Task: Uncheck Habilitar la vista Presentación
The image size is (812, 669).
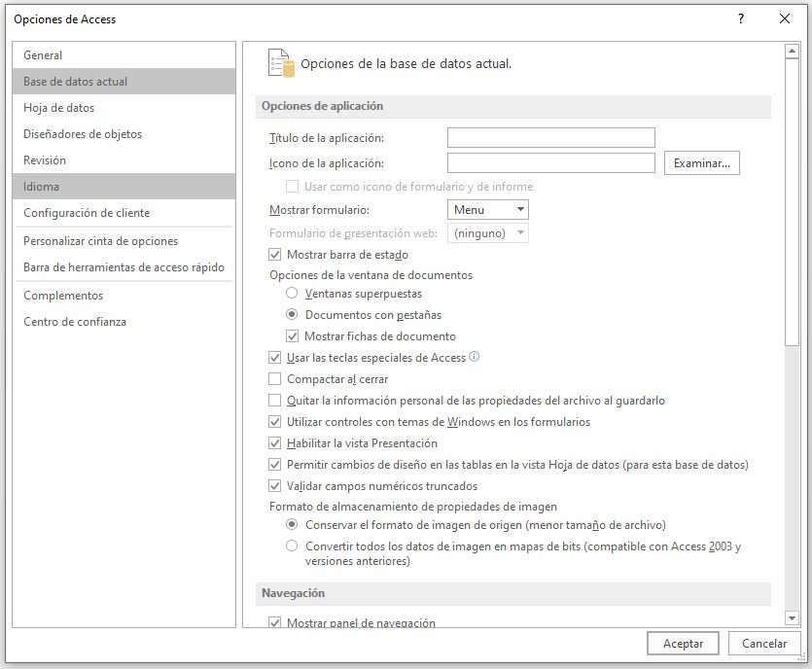Action: tap(274, 443)
